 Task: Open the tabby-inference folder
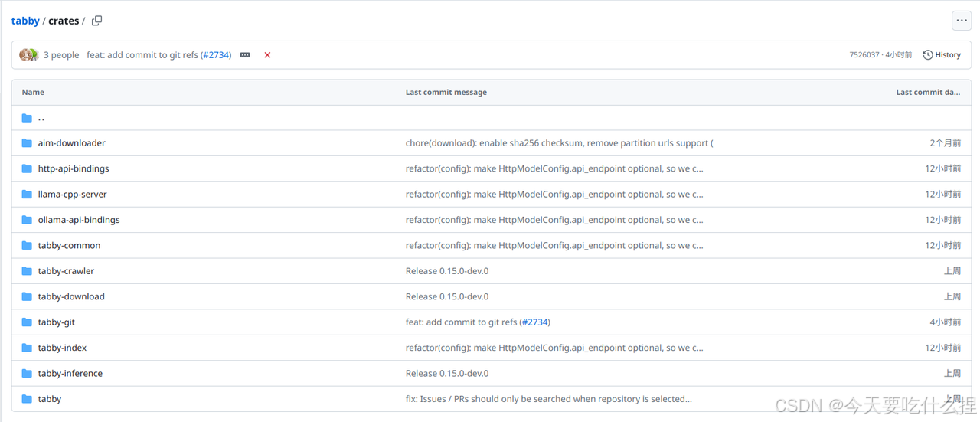click(x=70, y=374)
